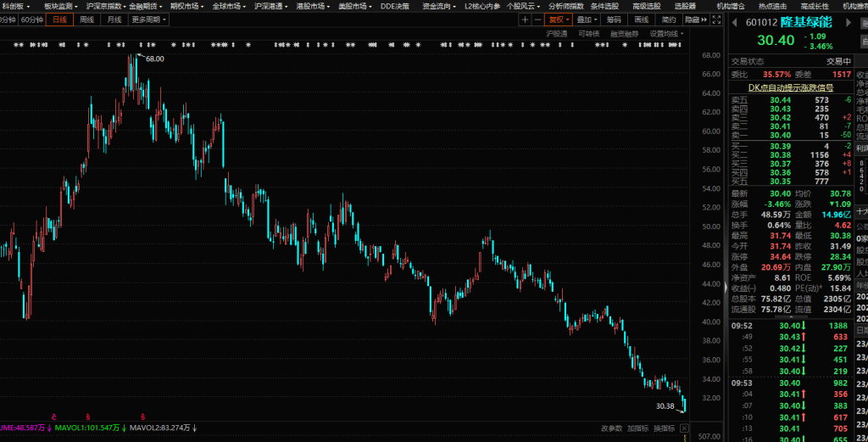868x442 pixels.
Task: Open 板块监测 menu
Action: tap(61, 6)
